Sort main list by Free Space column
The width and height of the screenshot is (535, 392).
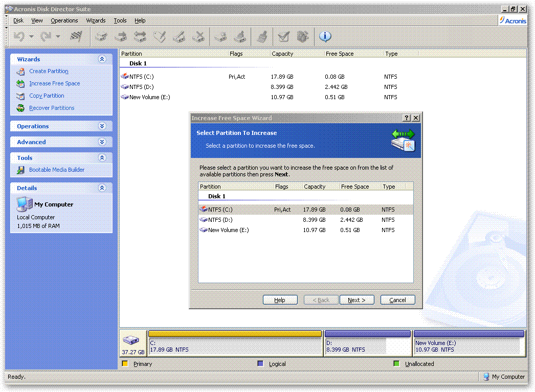[353, 54]
